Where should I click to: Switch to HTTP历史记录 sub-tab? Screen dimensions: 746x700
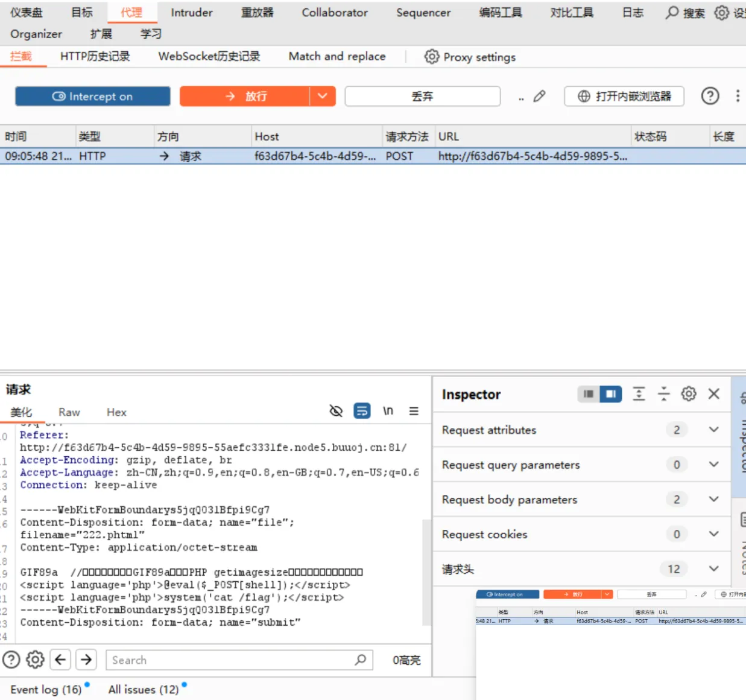tap(95, 57)
